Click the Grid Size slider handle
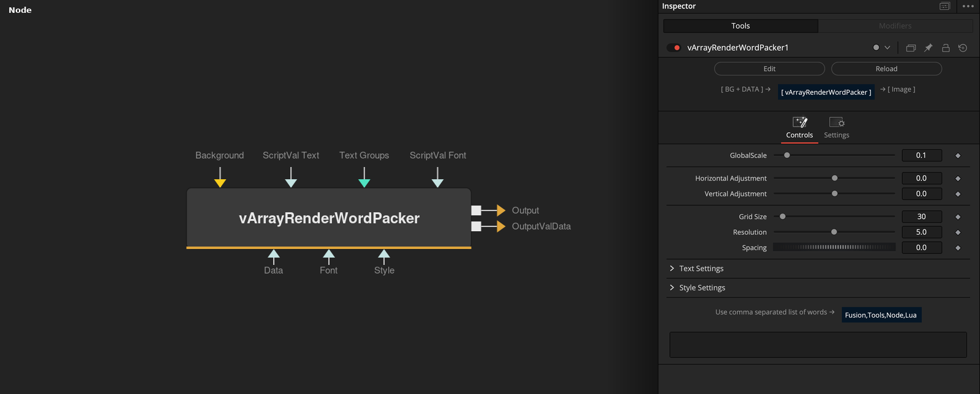The width and height of the screenshot is (980, 394). [782, 217]
